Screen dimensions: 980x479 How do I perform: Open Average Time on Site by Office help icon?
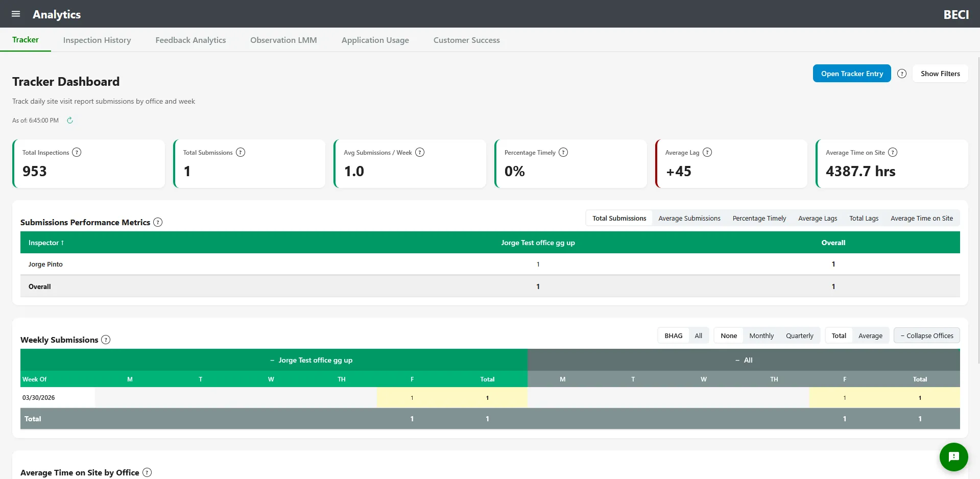pos(147,472)
